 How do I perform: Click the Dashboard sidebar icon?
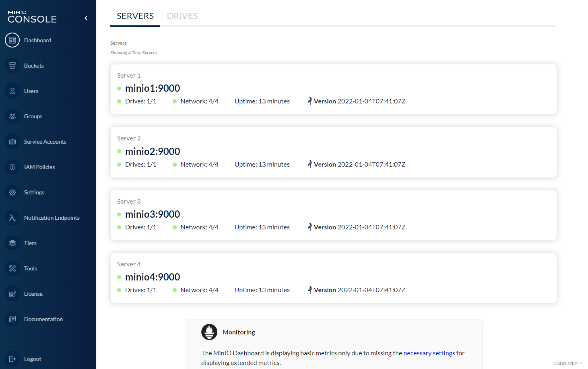pos(12,40)
